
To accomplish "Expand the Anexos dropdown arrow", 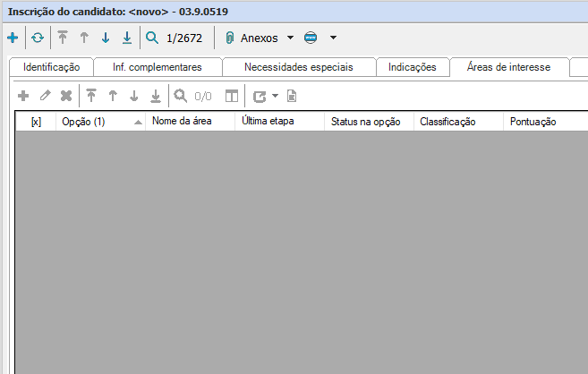I will click(x=290, y=38).
